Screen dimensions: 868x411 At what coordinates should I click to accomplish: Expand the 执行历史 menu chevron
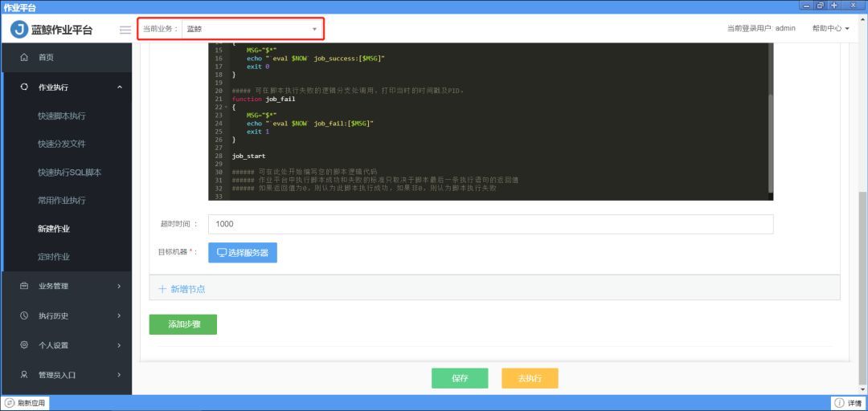click(x=119, y=315)
